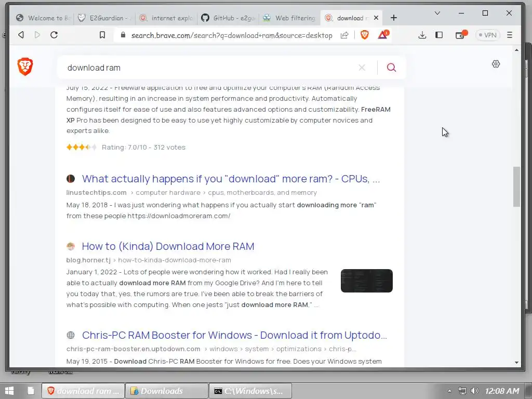532x399 pixels.
Task: Open the volume speaker tray icon
Action: point(475,391)
